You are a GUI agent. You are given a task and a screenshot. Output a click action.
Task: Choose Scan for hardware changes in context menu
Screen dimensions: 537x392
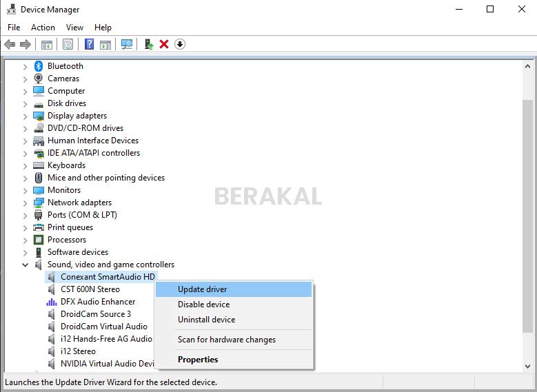pos(234,340)
